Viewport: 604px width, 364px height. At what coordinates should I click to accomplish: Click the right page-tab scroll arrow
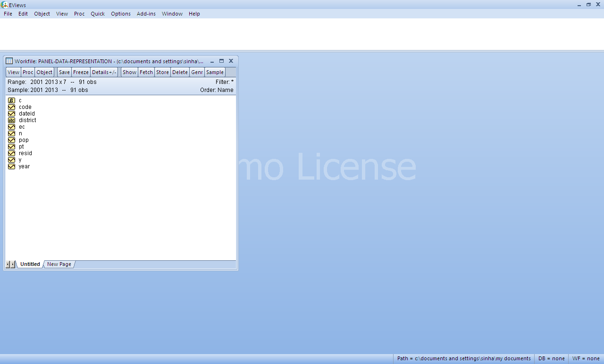[13, 264]
